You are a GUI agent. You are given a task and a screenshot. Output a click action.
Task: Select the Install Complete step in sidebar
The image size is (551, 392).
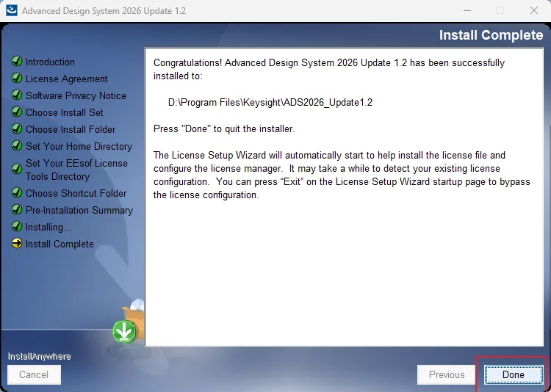[60, 244]
